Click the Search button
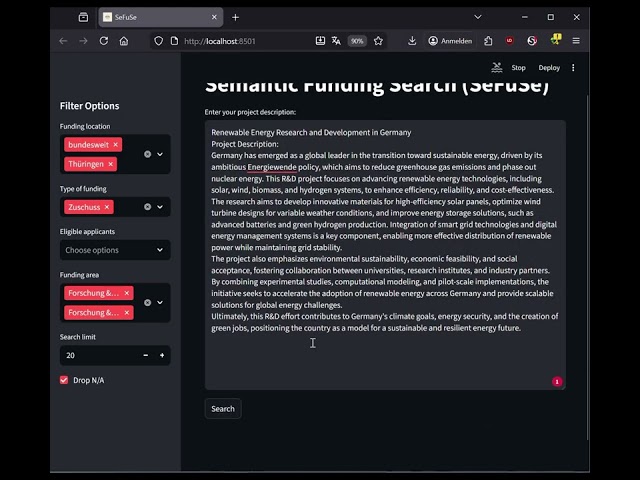This screenshot has height=480, width=640. coord(223,409)
